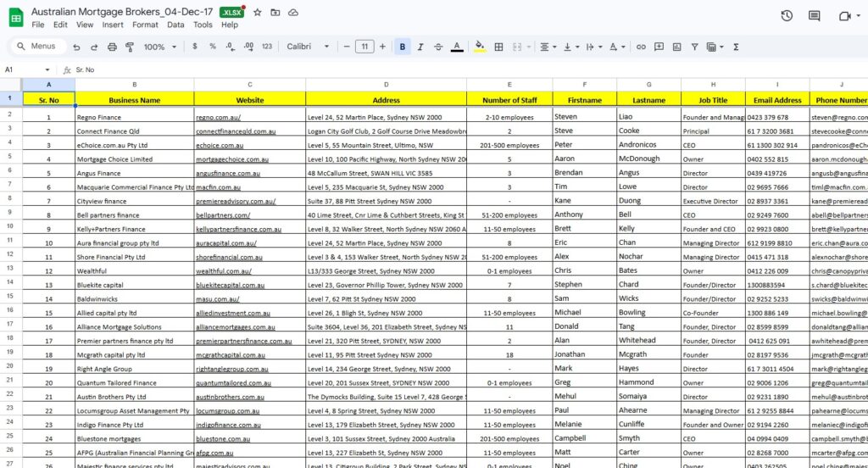868x468 pixels.
Task: Click the insert link icon
Action: click(x=641, y=47)
